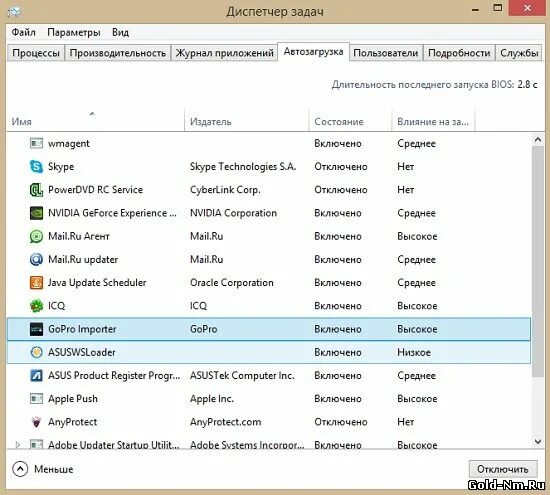Viewport: 550px width, 495px height.
Task: Sort by the Издатель column header
Action: (x=247, y=121)
